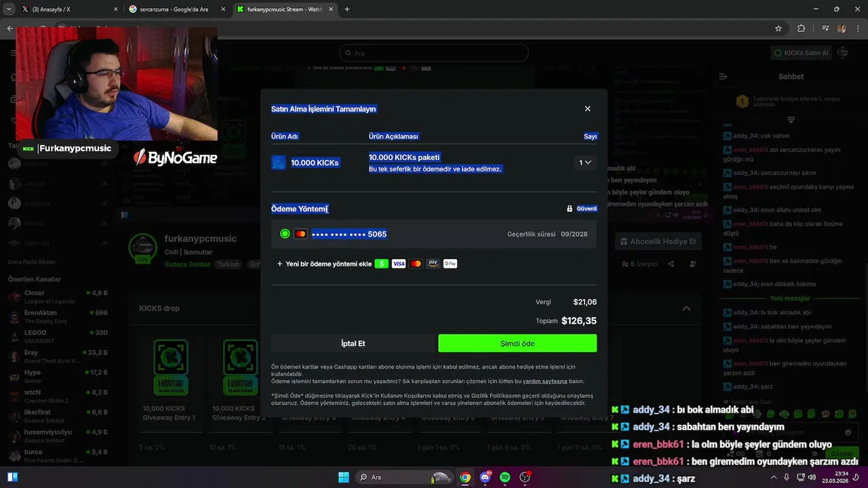This screenshot has width=868, height=488.
Task: Open the burce recommended channel
Action: pyautogui.click(x=58, y=455)
